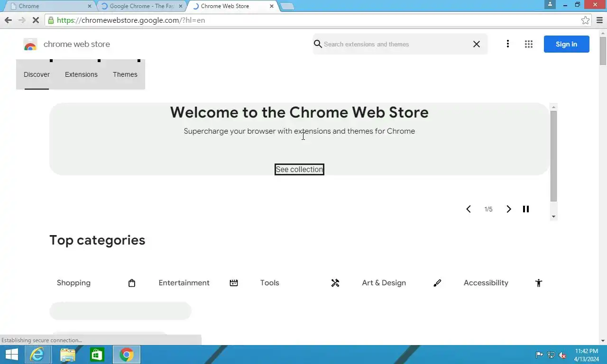Open Windows Store from taskbar
Image resolution: width=607 pixels, height=364 pixels.
click(x=97, y=355)
